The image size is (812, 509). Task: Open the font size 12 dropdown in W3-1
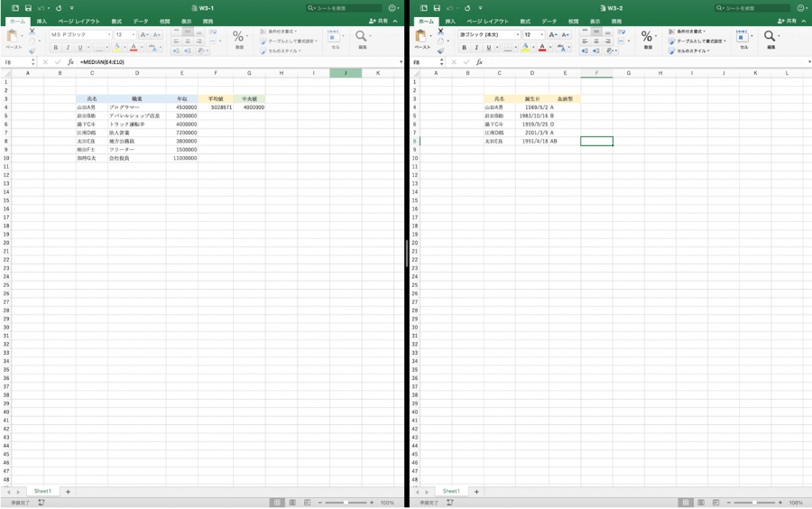click(x=134, y=34)
